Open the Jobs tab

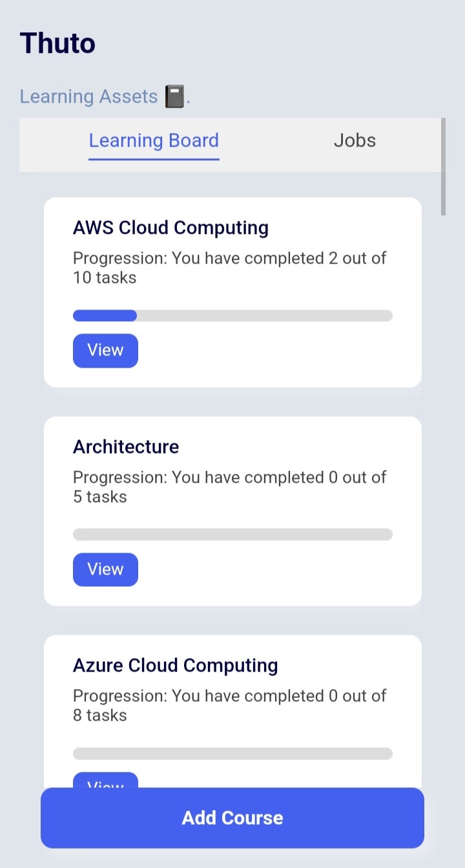point(355,140)
